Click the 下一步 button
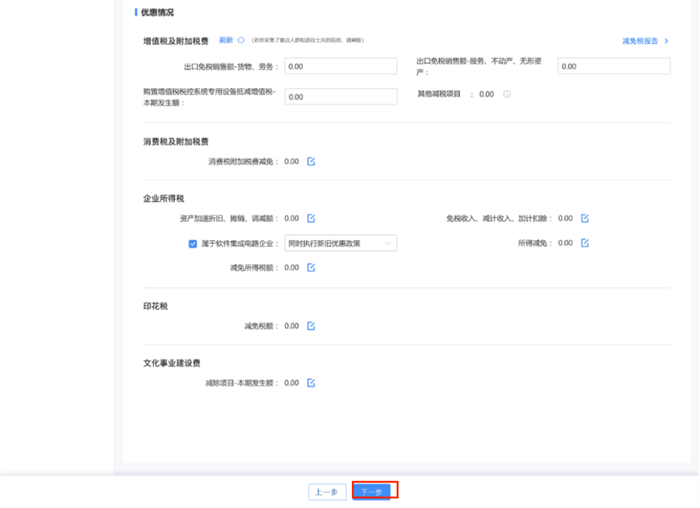Screen dimensions: 700x508 (375, 491)
